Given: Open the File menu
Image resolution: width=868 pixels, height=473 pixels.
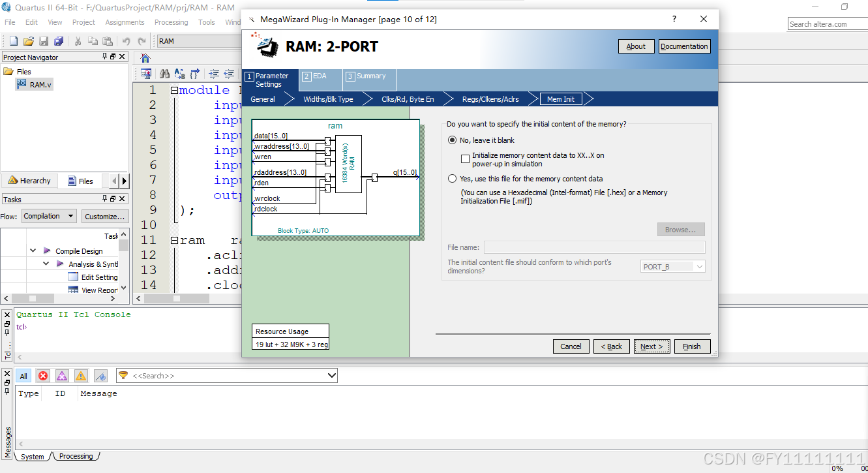Looking at the screenshot, I should 10,22.
